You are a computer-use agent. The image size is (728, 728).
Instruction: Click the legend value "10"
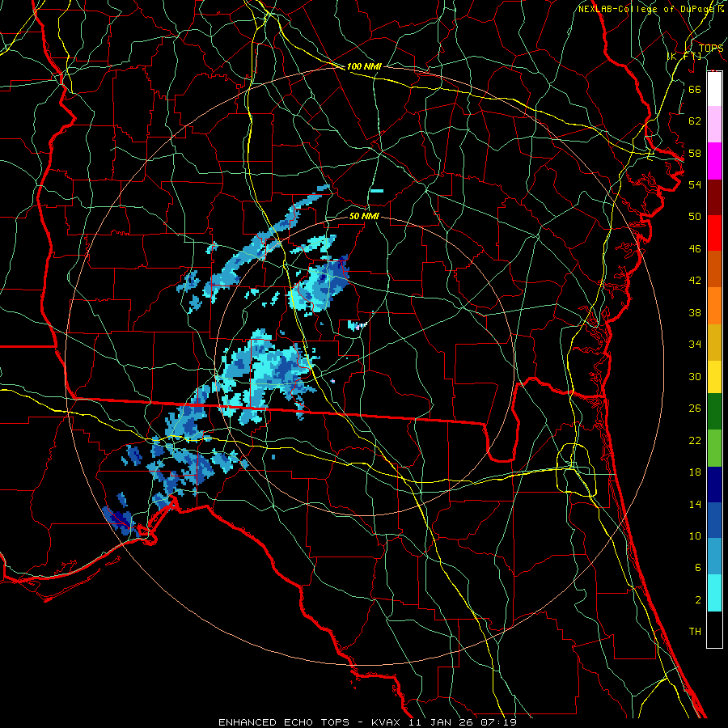695,536
